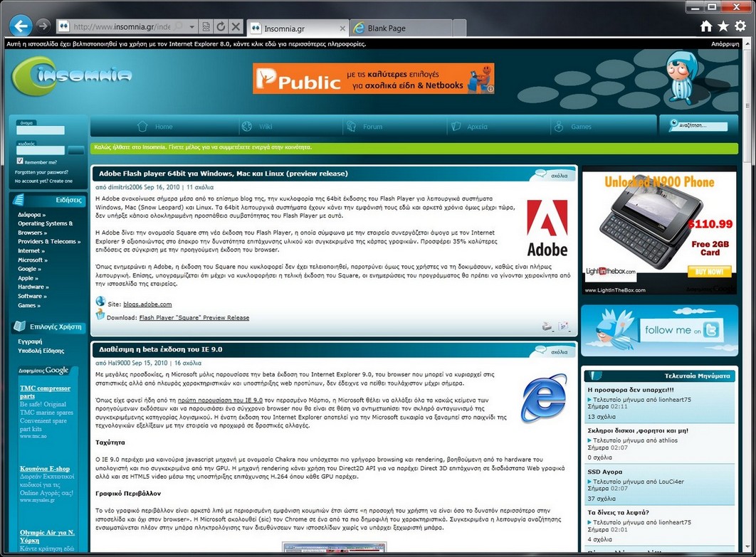Open Τα δίνεις τα λεφτά message
756x557 pixels.
[618, 512]
